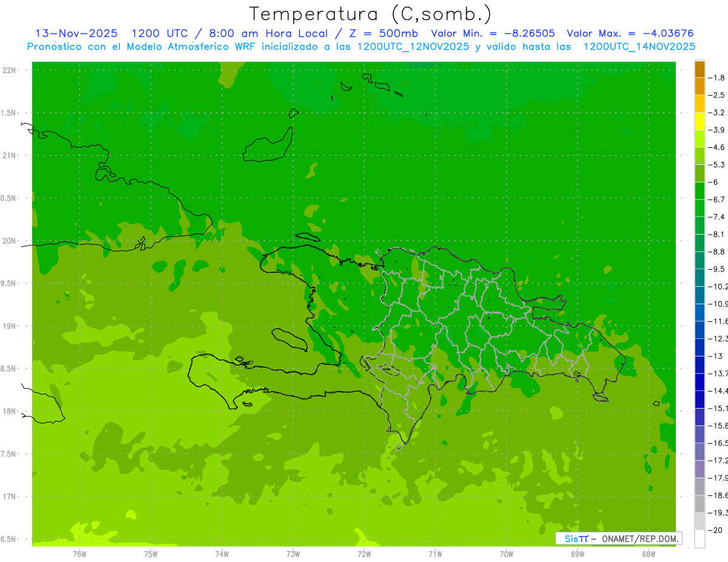Viewport: 728px width, 562px height.
Task: Click the '8:00 am Hora Local' text
Action: (268, 33)
